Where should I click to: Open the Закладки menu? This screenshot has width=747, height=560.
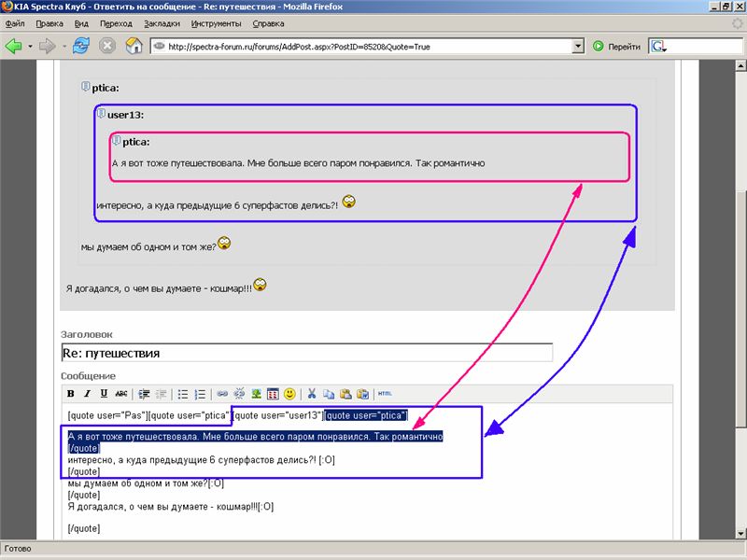[162, 22]
